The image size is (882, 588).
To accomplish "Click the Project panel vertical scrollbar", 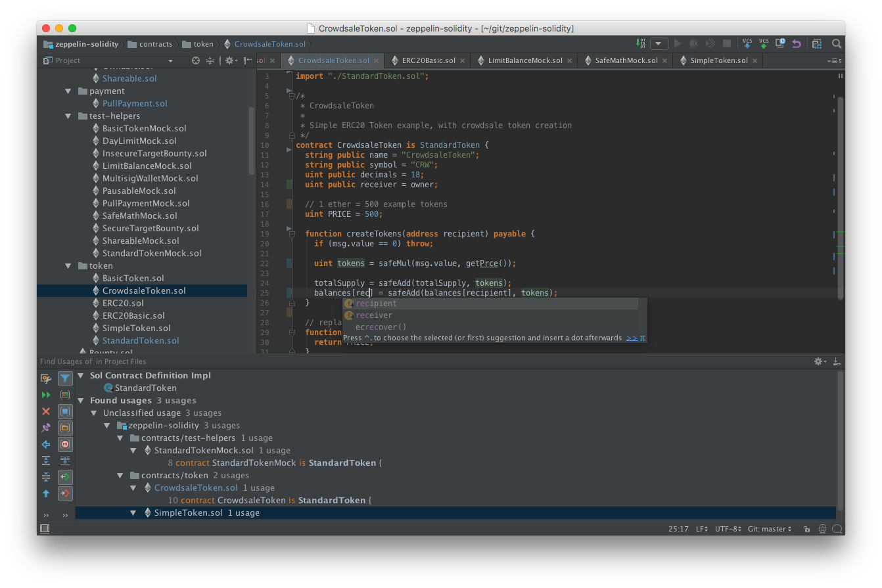I will pos(251,141).
